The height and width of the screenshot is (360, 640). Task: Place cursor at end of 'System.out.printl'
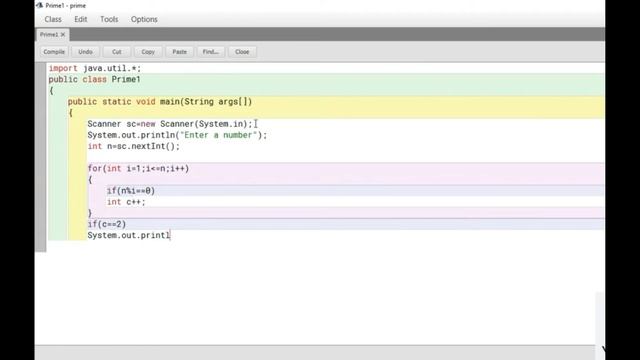[170, 236]
